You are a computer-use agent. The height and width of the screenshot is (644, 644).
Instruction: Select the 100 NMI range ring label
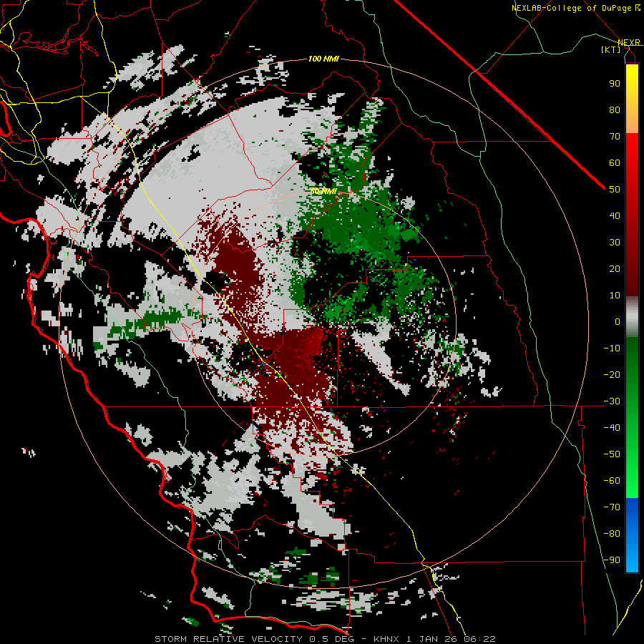(x=323, y=59)
